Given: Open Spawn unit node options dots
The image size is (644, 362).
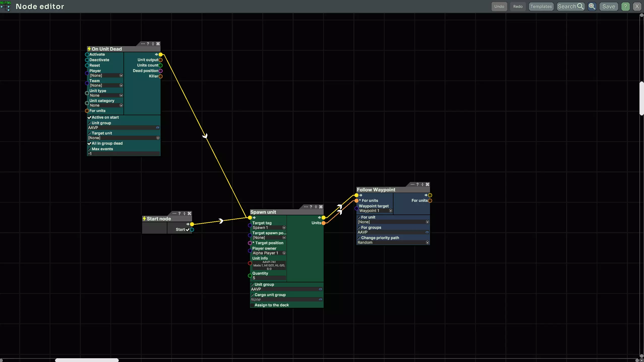Looking at the screenshot, I should (x=306, y=207).
